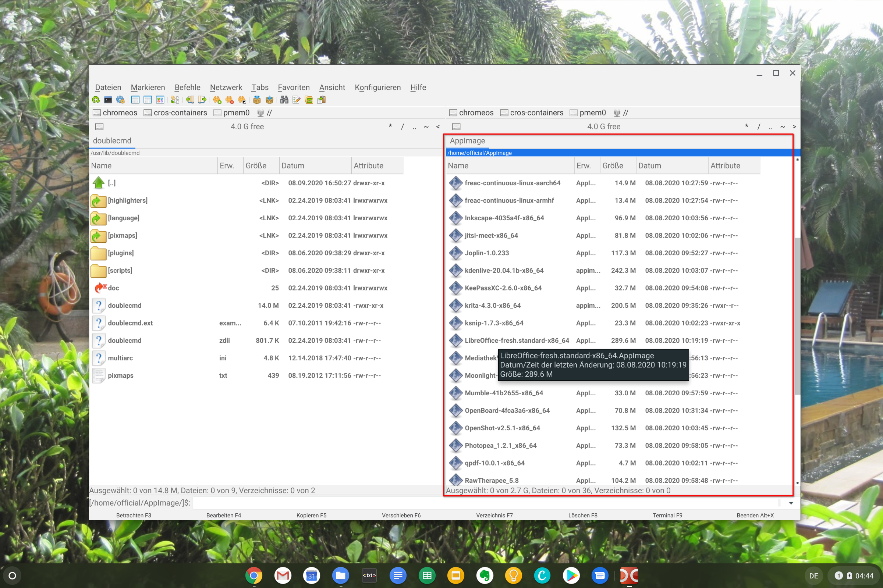Select Joplin-1.0.233 file row
Screen dimensions: 883x588
(603, 253)
